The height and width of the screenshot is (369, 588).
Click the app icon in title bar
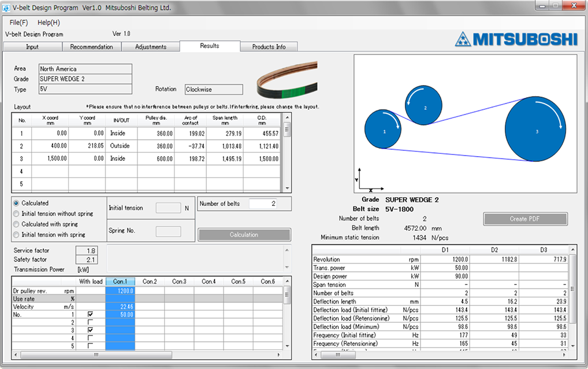[6, 8]
